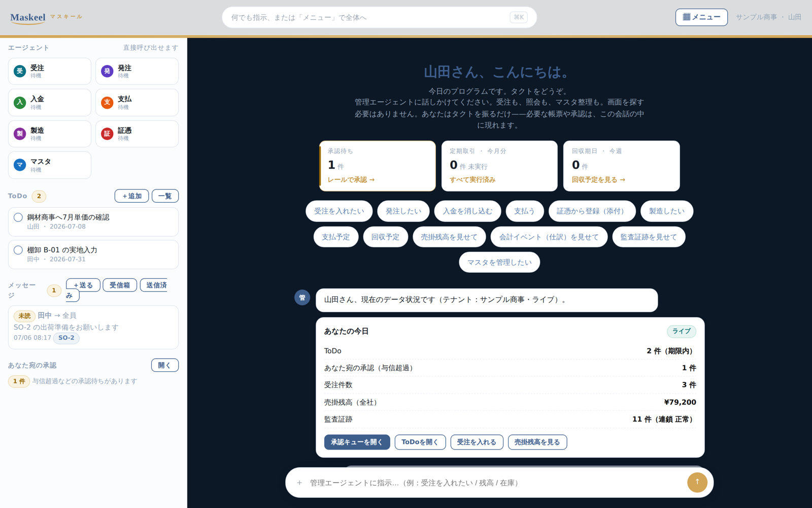Open the 受注 agent icon
The image size is (812, 508).
coord(20,71)
